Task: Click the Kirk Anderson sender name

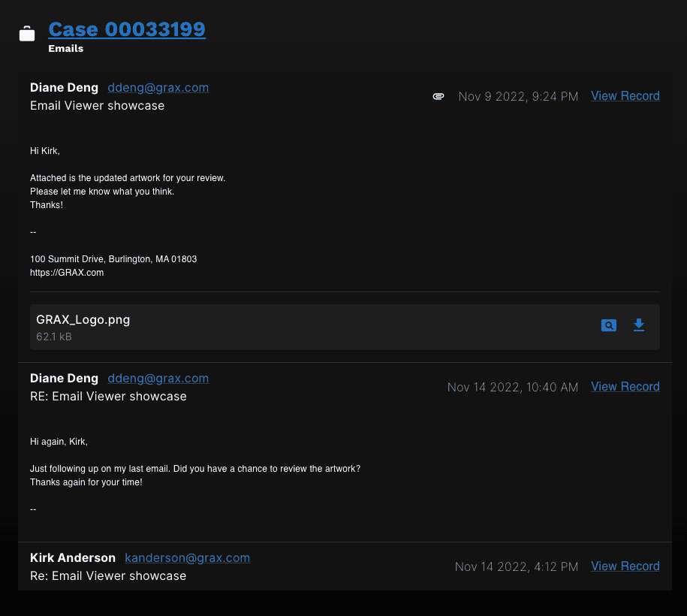Action: [73, 557]
